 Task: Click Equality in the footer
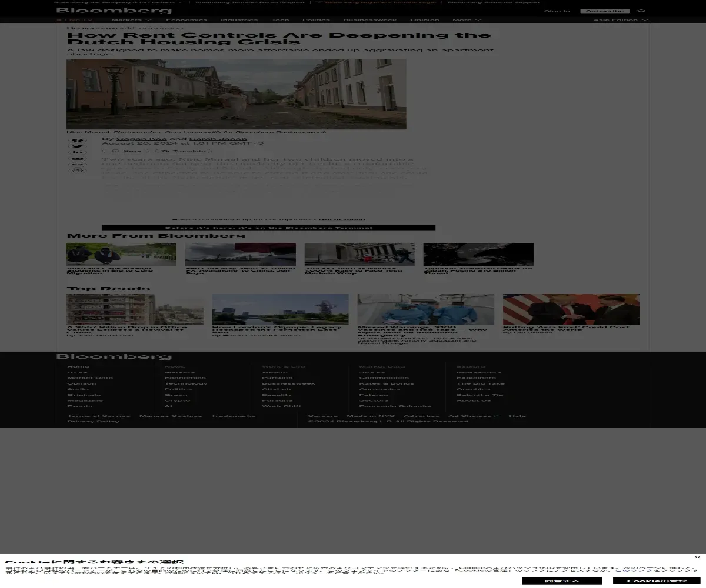(x=277, y=395)
